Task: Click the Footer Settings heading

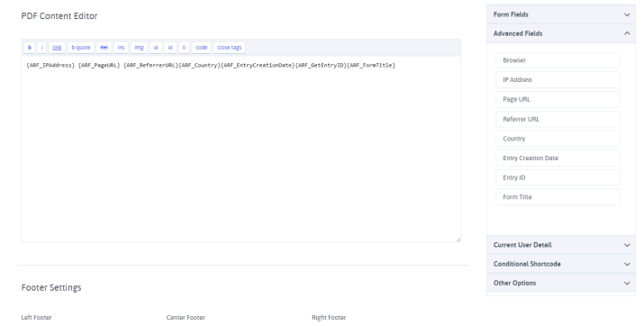Action: click(x=51, y=287)
